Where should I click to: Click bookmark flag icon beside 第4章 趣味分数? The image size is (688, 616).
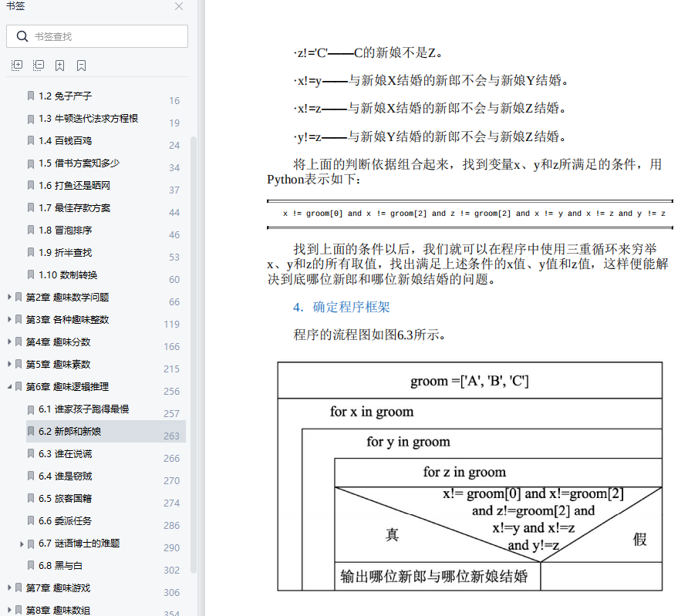click(19, 342)
